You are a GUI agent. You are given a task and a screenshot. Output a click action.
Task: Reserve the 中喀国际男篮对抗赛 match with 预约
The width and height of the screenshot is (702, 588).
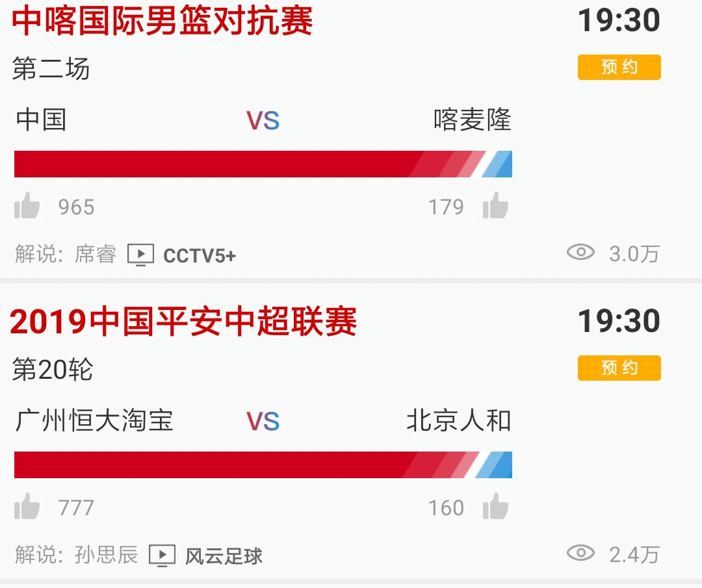619,68
